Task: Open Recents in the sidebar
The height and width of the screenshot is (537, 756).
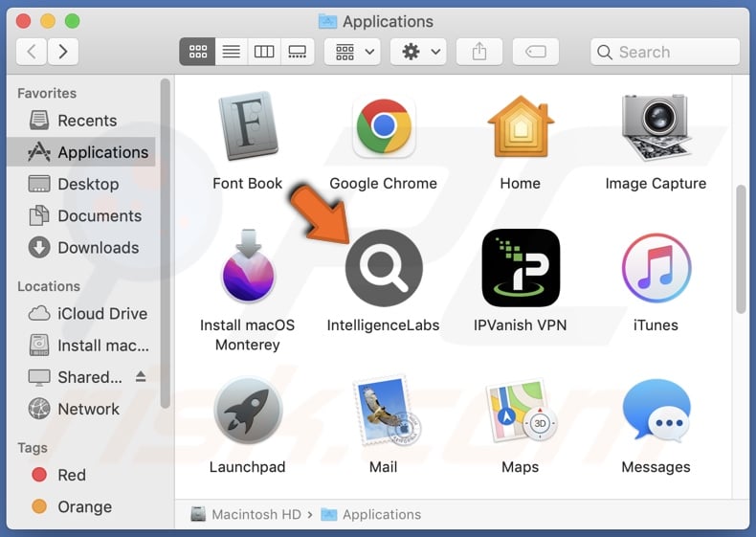Action: pos(81,121)
